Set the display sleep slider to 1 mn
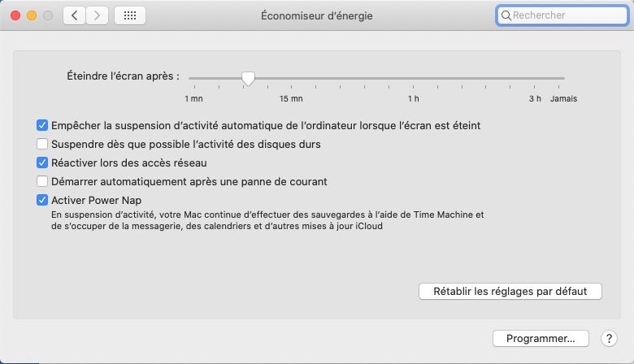This screenshot has height=364, width=634. 193,79
